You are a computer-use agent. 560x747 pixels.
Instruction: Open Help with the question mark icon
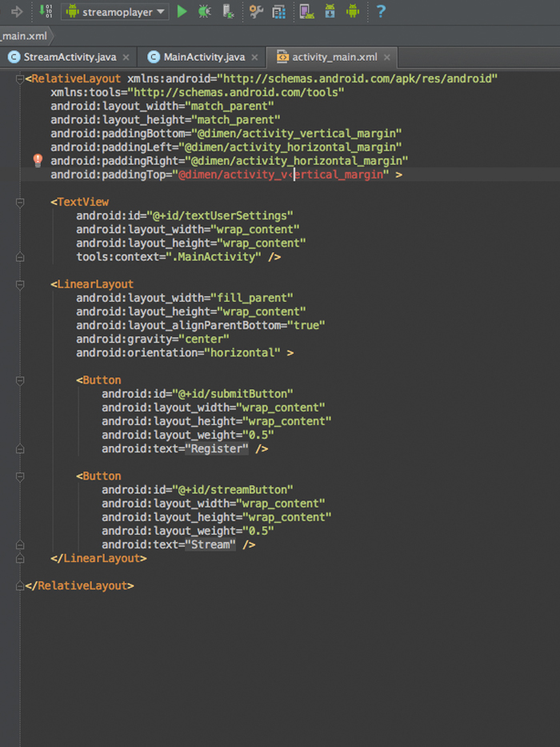point(381,11)
